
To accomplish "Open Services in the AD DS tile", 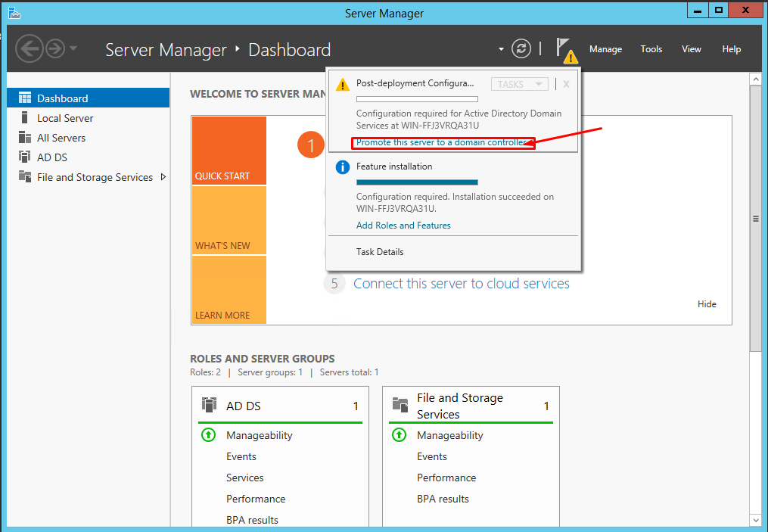I will tap(245, 478).
